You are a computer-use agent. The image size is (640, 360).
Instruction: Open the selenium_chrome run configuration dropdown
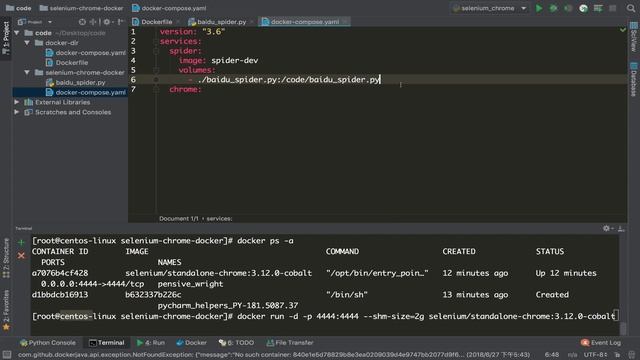[x=489, y=8]
